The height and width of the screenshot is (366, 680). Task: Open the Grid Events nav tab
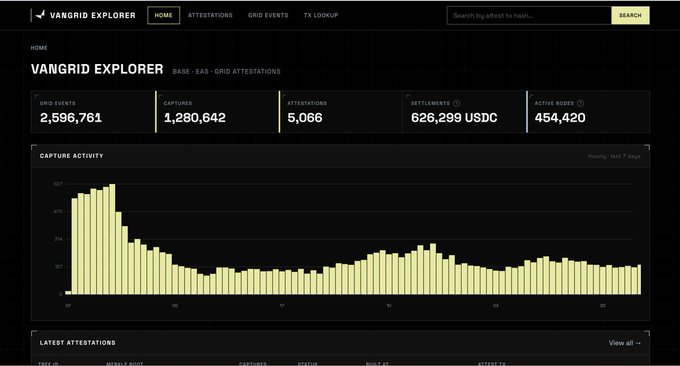click(268, 15)
